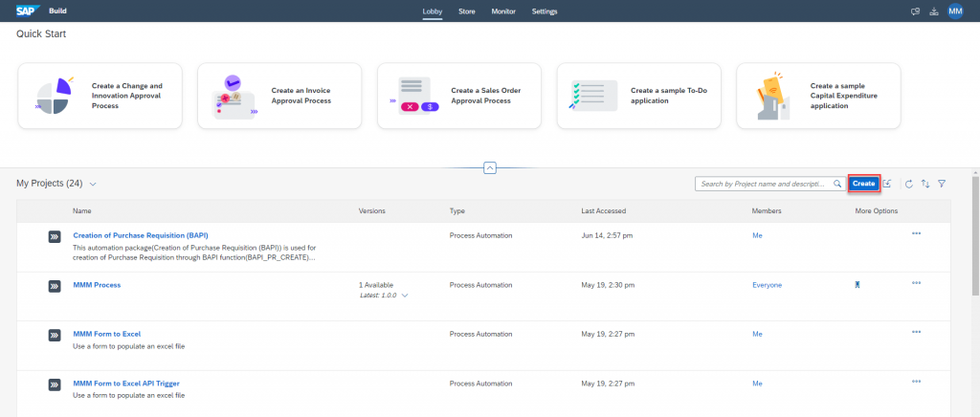
Task: Select Create an Invoice Approval Process card
Action: (279, 97)
